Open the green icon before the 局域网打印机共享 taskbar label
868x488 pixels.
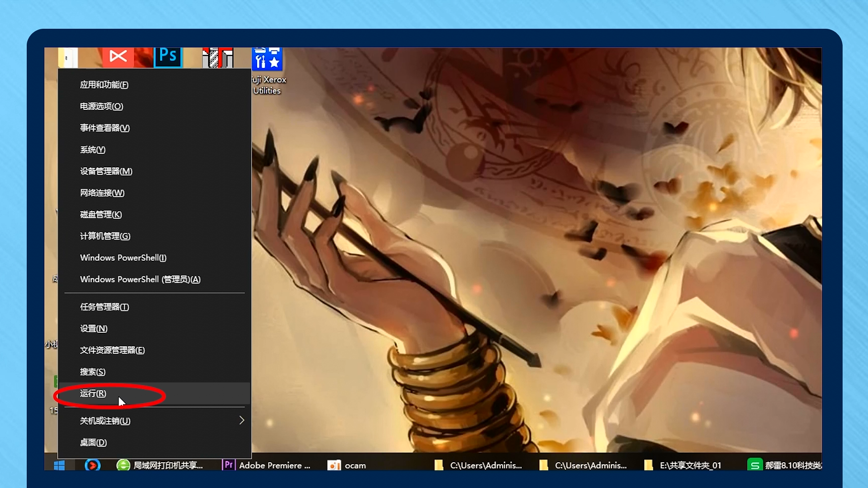[x=123, y=465]
